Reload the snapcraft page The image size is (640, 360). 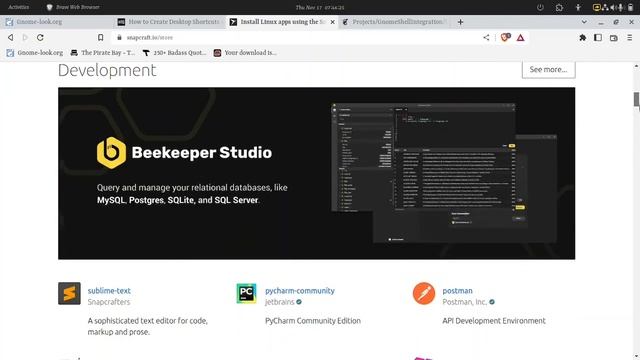tap(40, 38)
